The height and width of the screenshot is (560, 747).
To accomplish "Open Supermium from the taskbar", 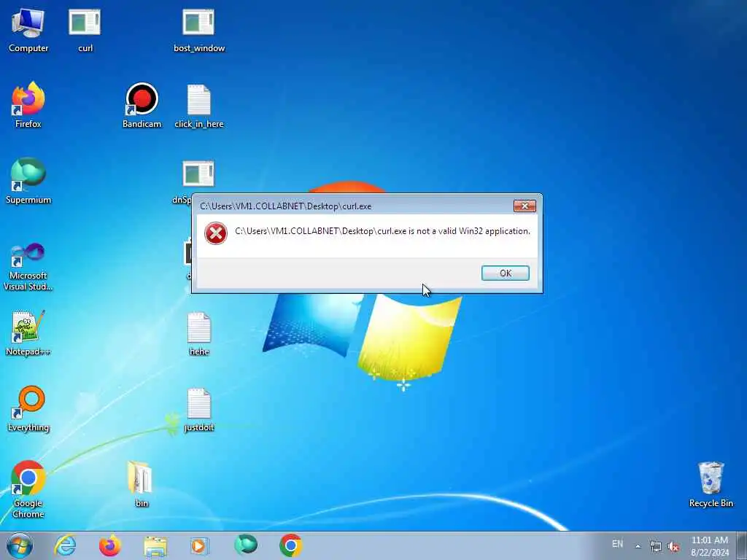I will [x=246, y=545].
